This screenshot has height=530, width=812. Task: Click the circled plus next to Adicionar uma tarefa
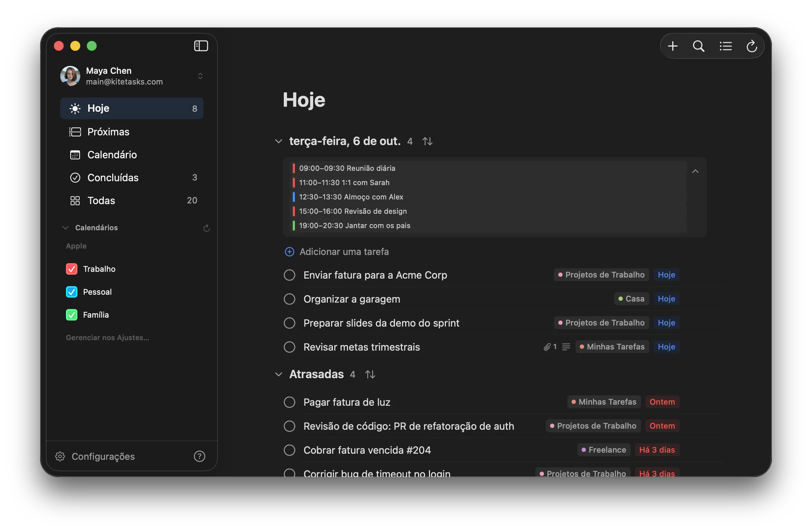pos(290,252)
